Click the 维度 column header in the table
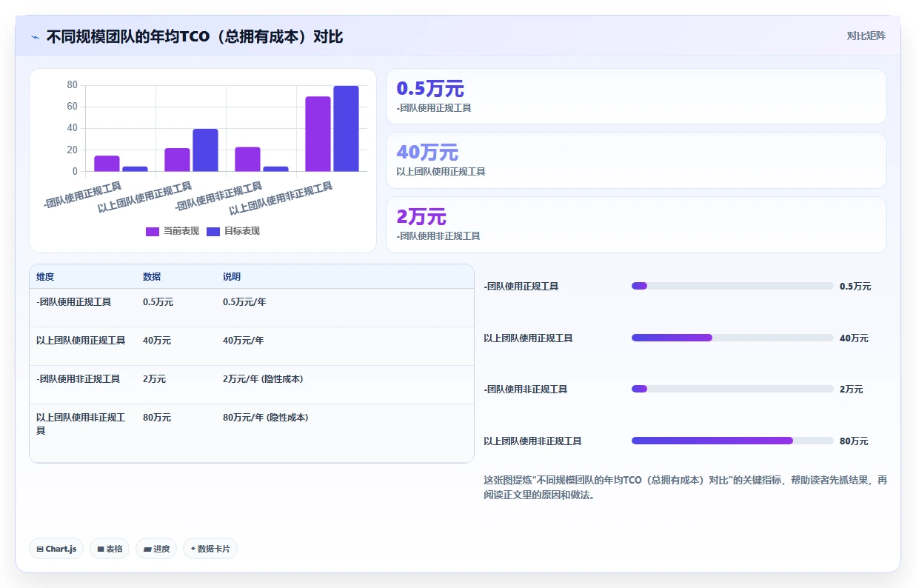This screenshot has width=916, height=588. [45, 277]
